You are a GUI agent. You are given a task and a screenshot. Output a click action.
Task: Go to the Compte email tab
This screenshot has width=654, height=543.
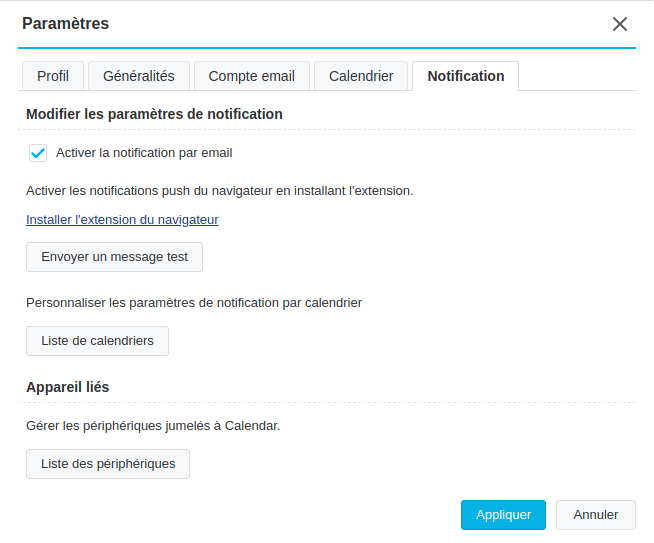pos(252,76)
